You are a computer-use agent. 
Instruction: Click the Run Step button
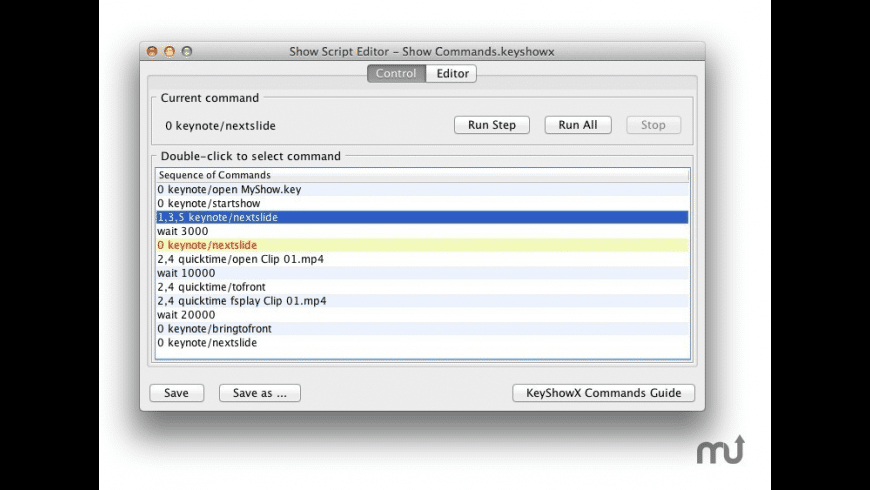tap(492, 125)
